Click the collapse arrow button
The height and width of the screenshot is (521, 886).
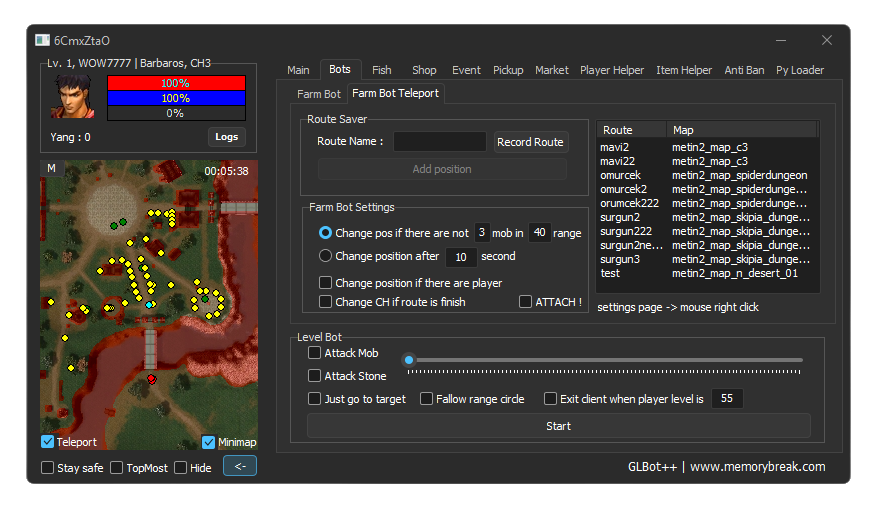tap(240, 466)
